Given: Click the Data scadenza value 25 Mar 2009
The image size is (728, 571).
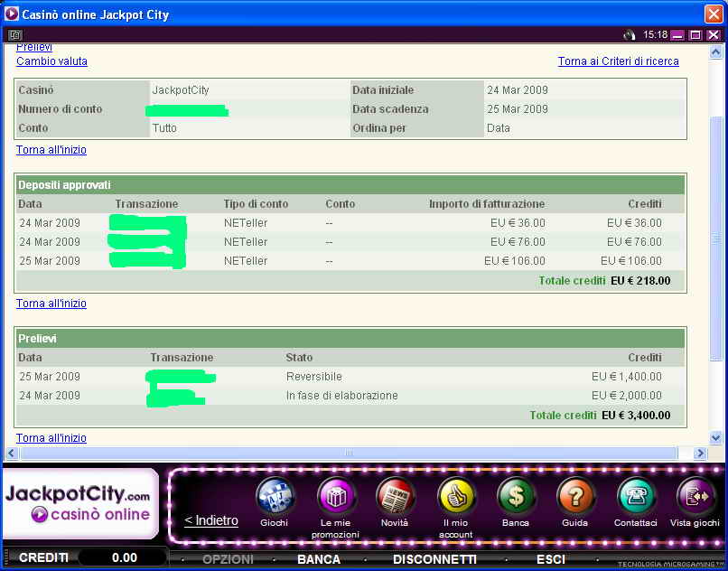Looking at the screenshot, I should click(x=518, y=109).
